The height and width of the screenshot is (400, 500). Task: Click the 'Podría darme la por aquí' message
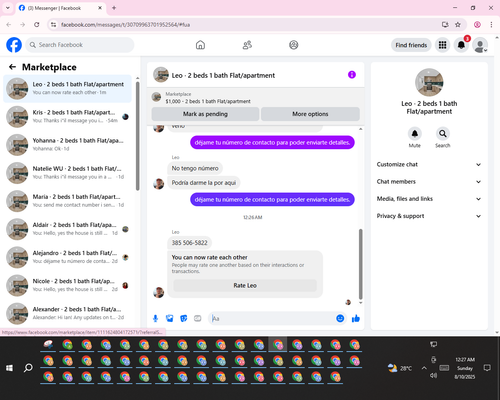[204, 183]
